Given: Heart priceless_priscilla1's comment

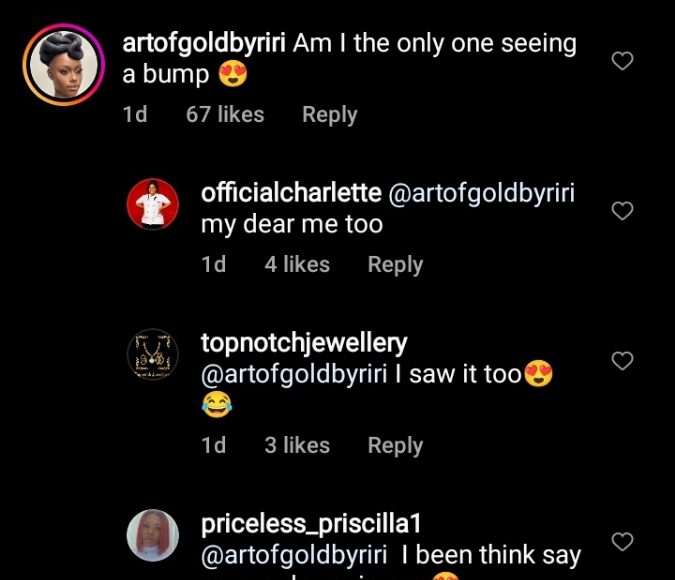Looking at the screenshot, I should tap(622, 542).
